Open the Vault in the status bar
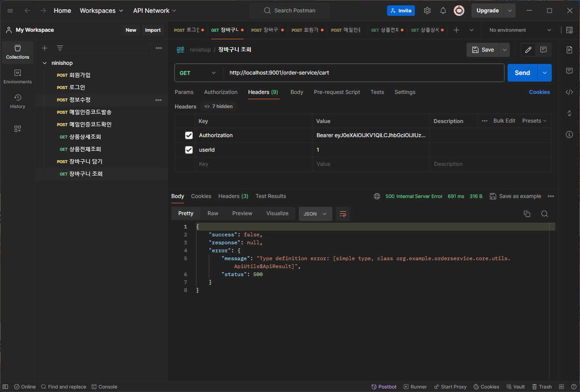580x392 pixels. pos(516,387)
